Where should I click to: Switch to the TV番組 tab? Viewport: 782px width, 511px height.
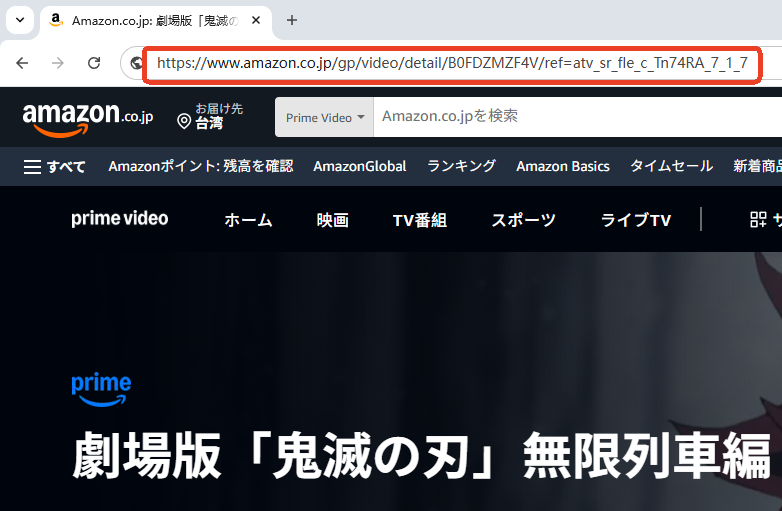420,220
